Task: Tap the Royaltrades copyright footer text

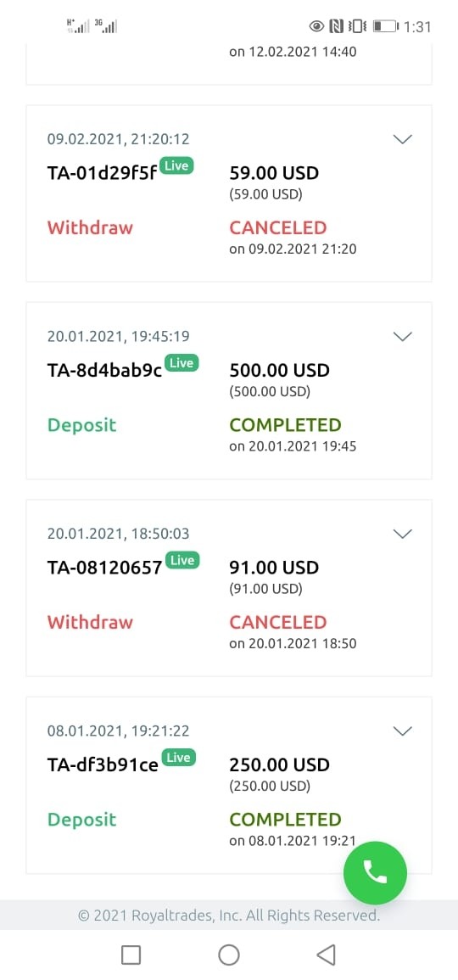Action: click(x=229, y=916)
